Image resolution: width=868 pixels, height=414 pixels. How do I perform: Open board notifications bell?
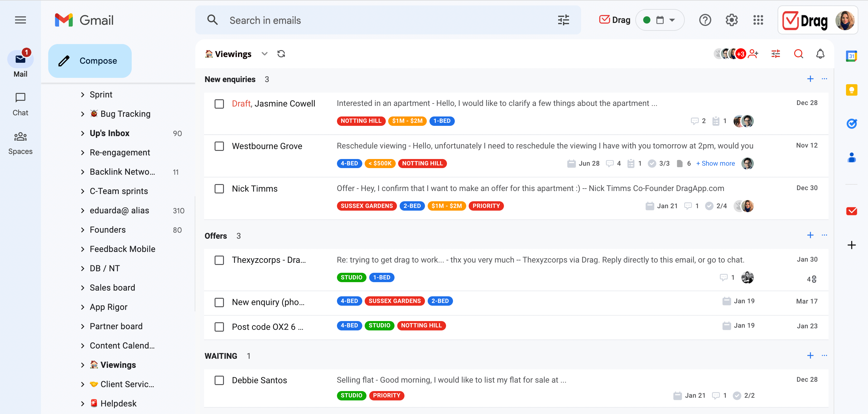pos(820,54)
